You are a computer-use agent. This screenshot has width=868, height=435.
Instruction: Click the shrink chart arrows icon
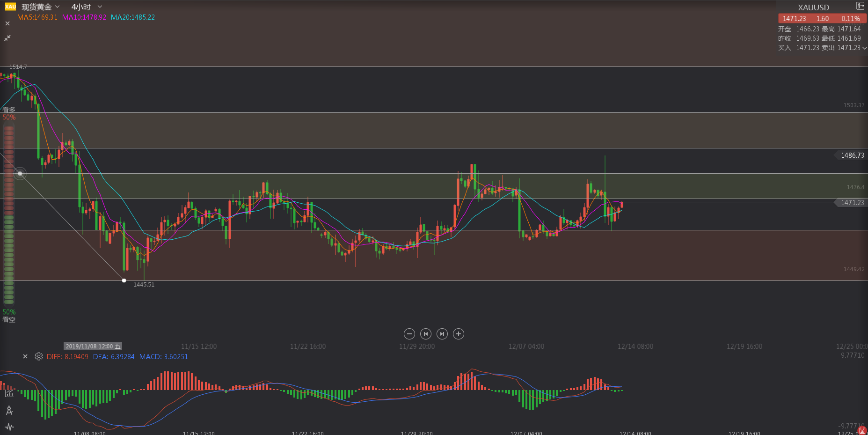tap(7, 38)
